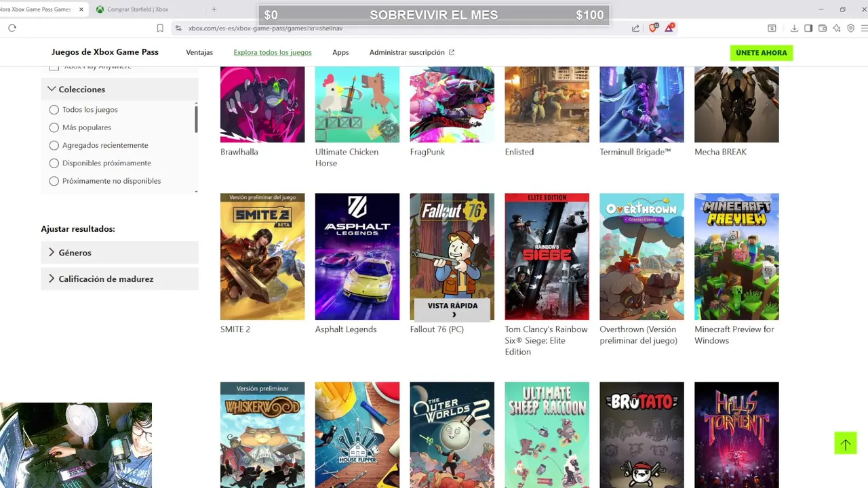Open the Minecraft Preview cover art
The image size is (868, 488).
pyautogui.click(x=737, y=256)
